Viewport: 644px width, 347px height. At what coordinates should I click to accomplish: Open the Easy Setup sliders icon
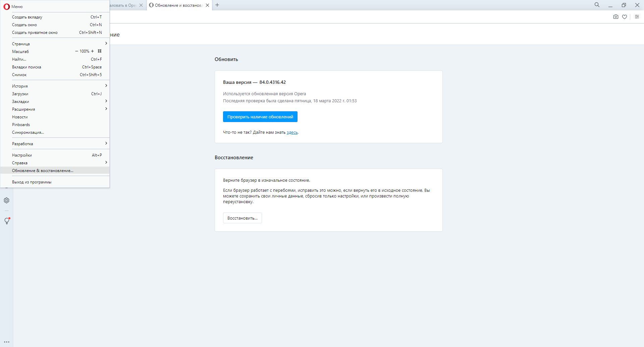coord(637,17)
